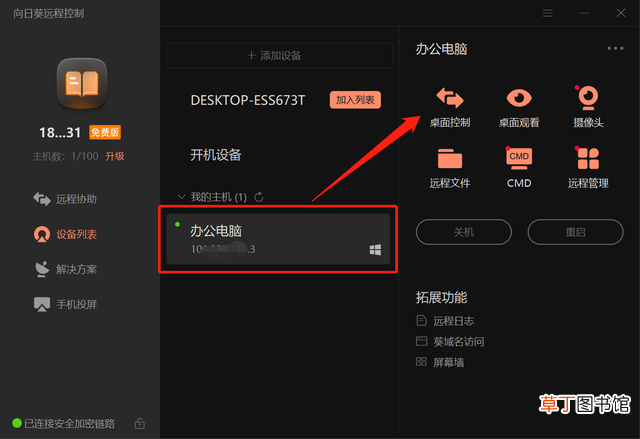The image size is (640, 439).
Task: Open 葵域名访问
Action: coord(450,342)
